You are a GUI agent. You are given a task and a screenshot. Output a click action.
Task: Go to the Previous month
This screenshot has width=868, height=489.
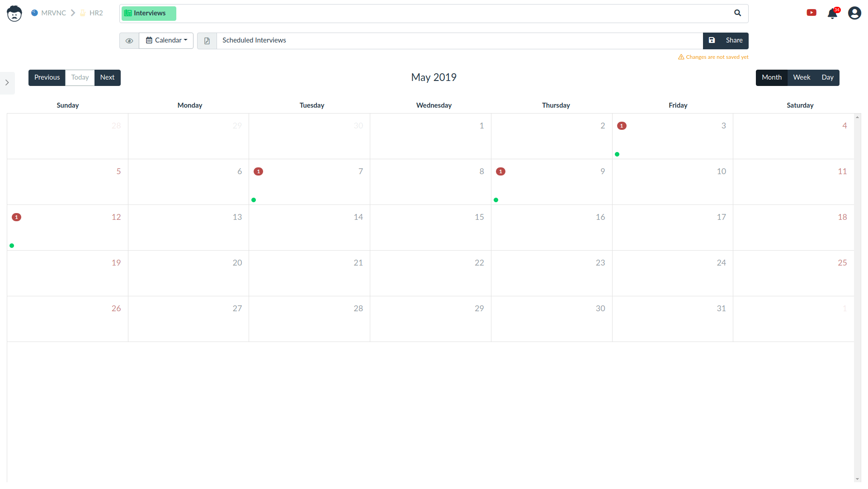47,77
